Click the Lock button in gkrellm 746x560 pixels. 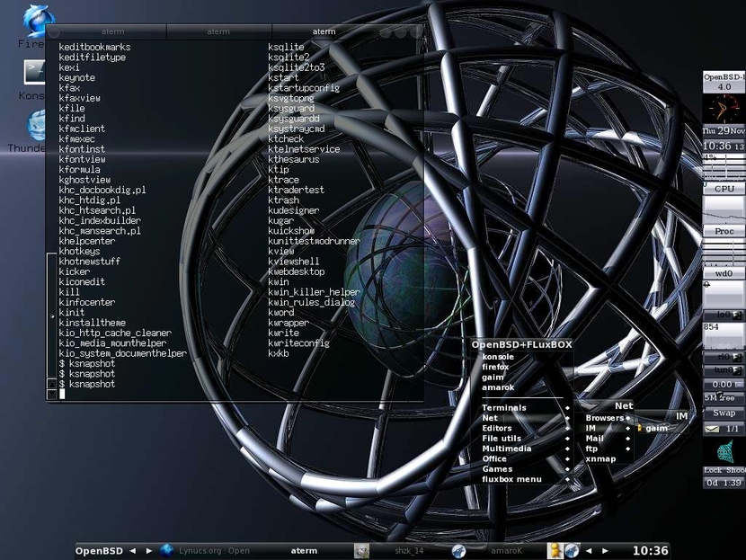(x=713, y=470)
